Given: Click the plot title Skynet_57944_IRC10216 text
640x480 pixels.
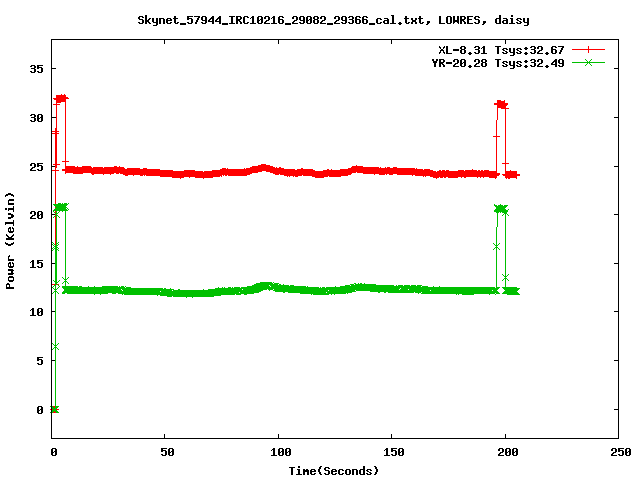Looking at the screenshot, I should [x=333, y=20].
